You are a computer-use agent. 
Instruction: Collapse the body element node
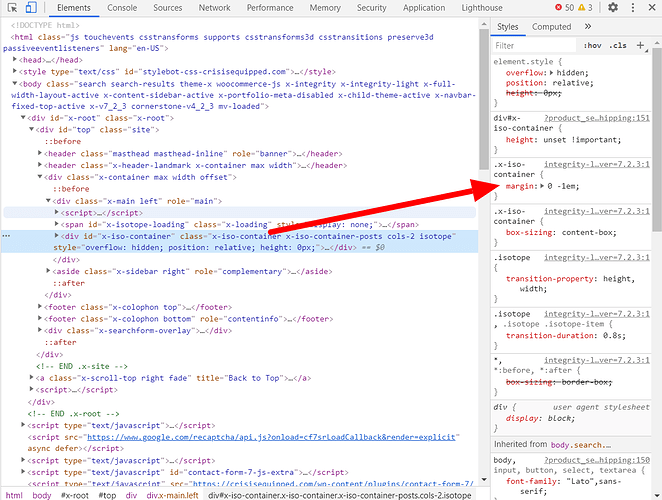[x=15, y=84]
